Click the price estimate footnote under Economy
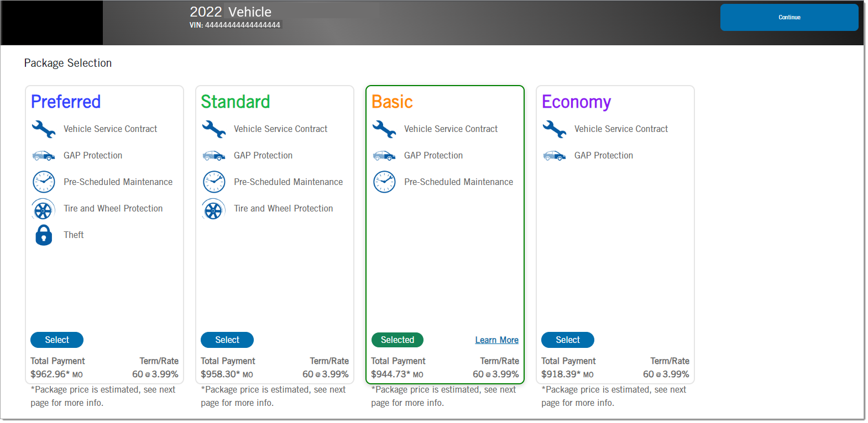Image resolution: width=868 pixels, height=423 pixels. [614, 396]
